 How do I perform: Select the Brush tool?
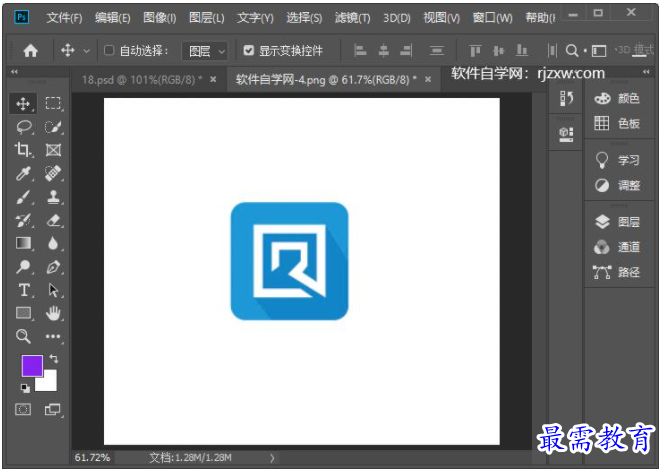point(24,197)
